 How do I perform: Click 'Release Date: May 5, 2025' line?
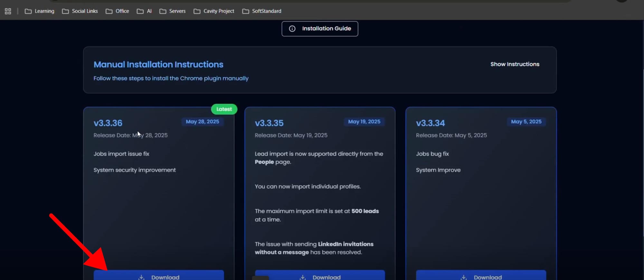tap(451, 135)
